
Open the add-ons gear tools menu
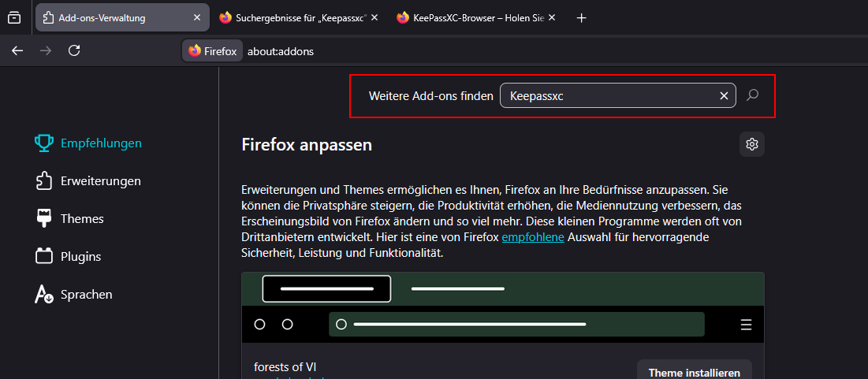(x=752, y=144)
